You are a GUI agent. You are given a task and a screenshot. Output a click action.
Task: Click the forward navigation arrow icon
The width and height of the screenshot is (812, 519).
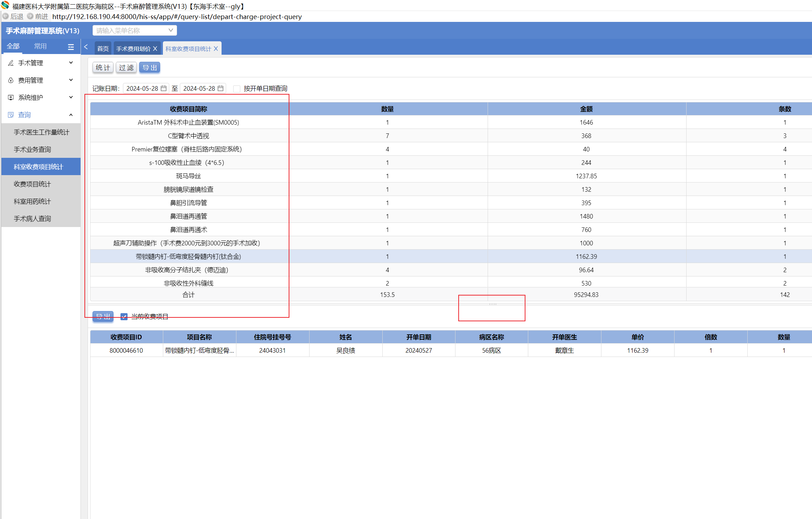(x=30, y=16)
